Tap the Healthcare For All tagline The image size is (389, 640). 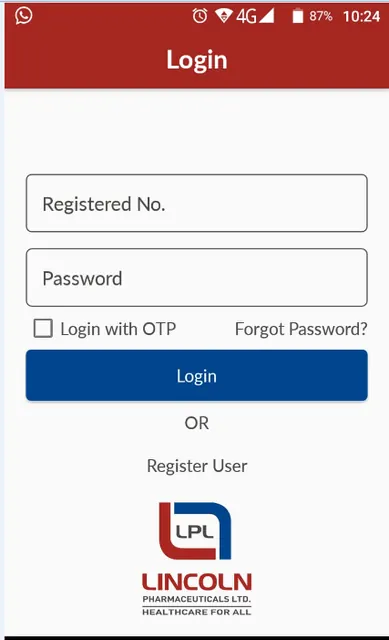point(197,611)
